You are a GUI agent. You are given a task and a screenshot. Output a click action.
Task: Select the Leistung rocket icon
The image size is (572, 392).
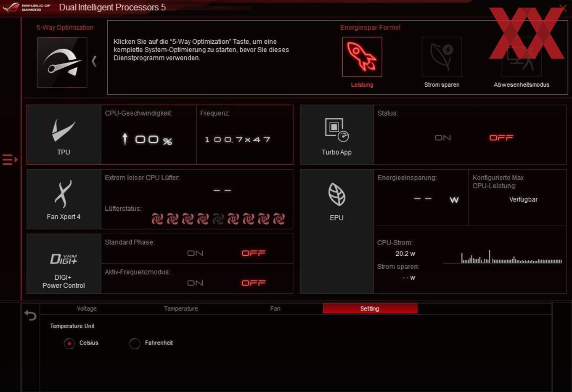click(362, 57)
